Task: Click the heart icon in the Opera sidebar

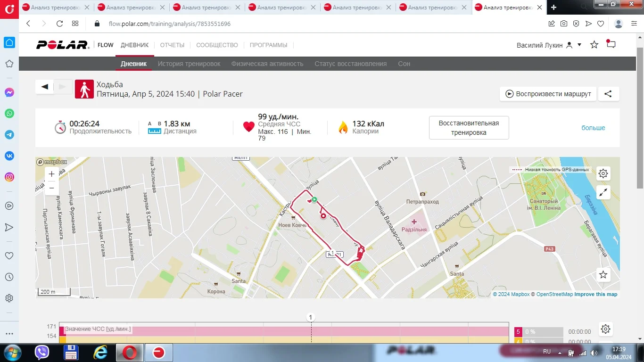Action: pos(9,256)
